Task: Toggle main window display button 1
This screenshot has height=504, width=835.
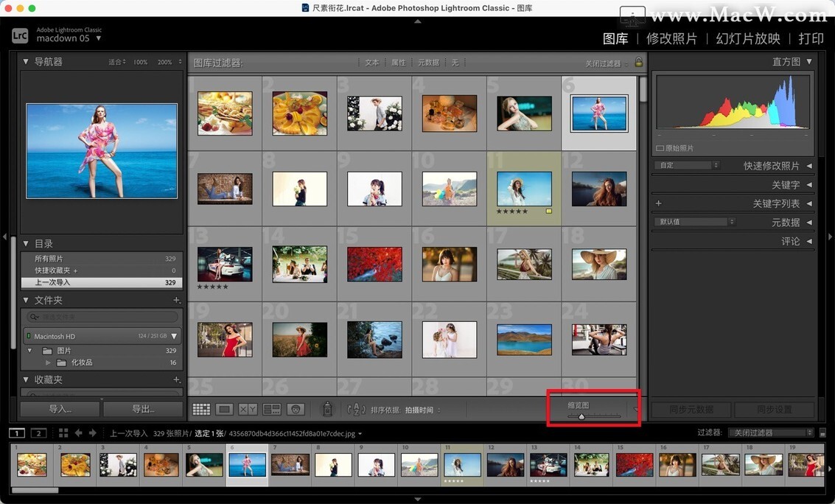Action: (17, 433)
